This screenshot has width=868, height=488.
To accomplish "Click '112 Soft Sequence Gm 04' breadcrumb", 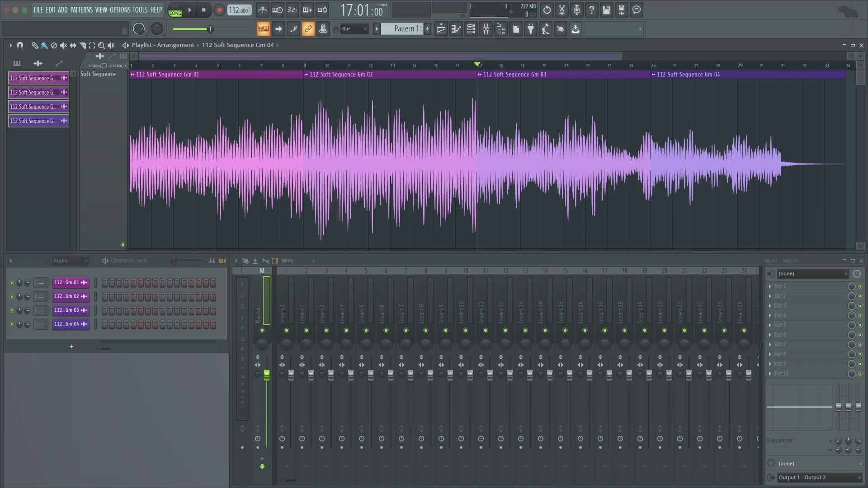I will [x=238, y=45].
